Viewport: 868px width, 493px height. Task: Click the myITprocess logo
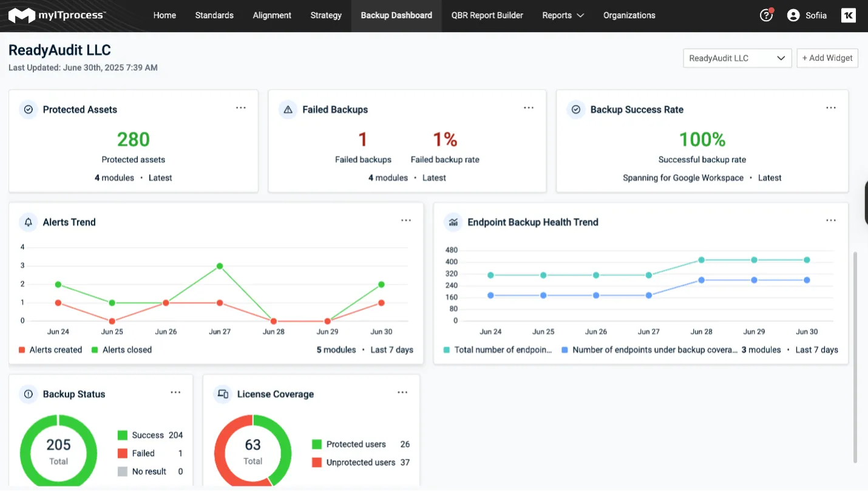click(57, 16)
